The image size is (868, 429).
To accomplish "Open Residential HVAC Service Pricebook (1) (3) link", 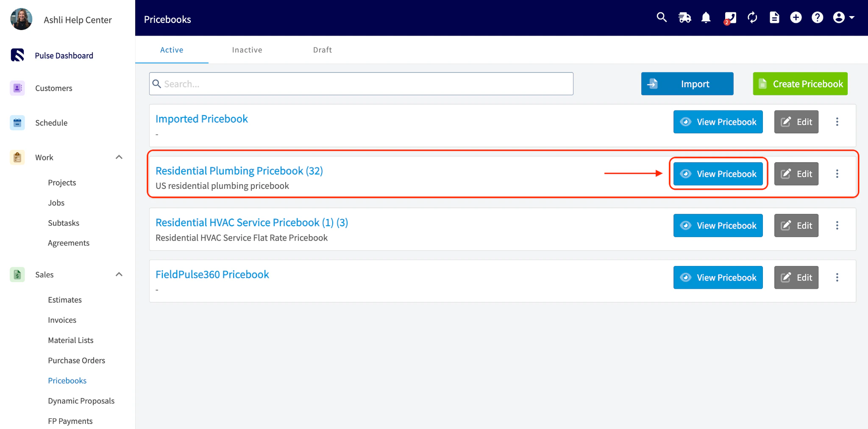I will (252, 222).
